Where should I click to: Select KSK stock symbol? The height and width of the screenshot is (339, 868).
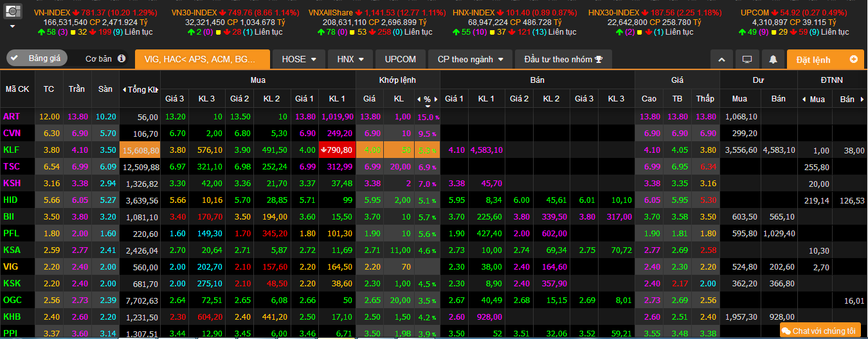coord(12,283)
